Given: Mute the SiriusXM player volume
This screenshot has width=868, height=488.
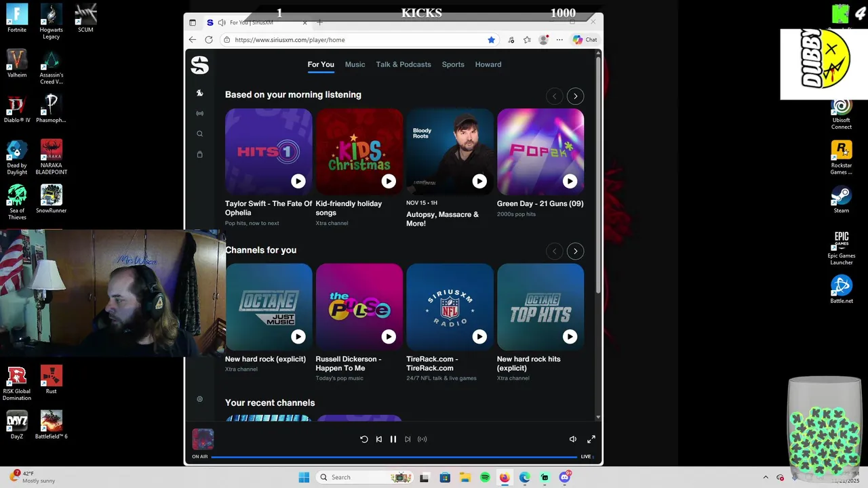Looking at the screenshot, I should [572, 439].
